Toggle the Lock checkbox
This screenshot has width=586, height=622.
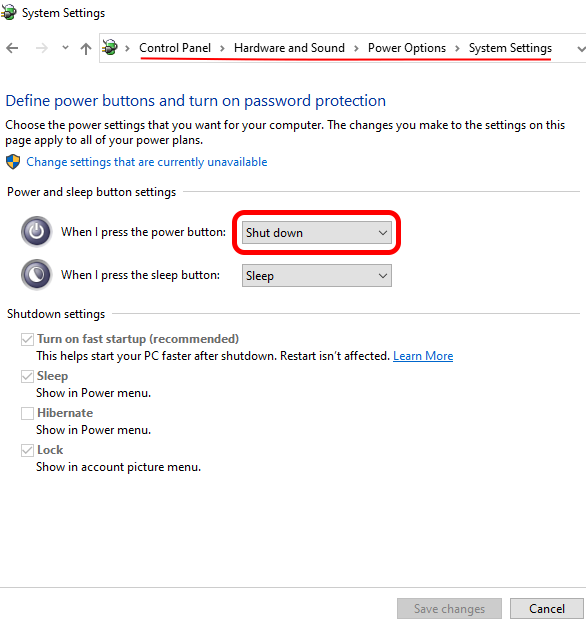point(27,450)
